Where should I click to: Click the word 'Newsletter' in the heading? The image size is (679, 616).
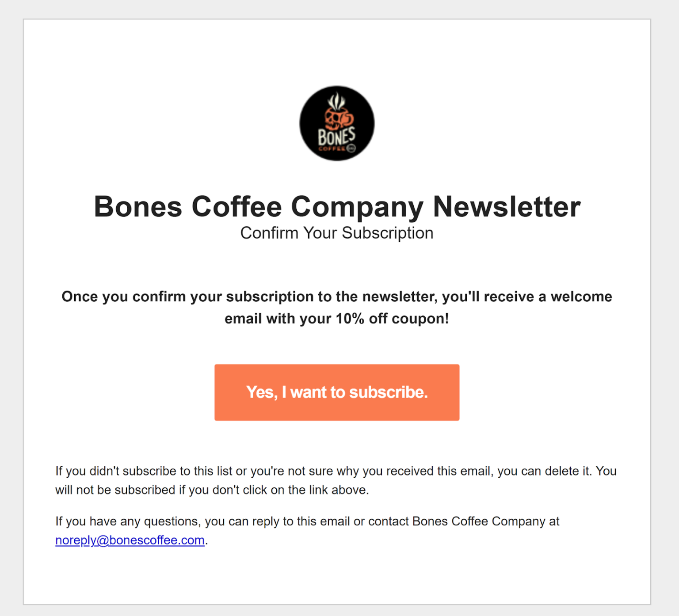[x=507, y=206]
